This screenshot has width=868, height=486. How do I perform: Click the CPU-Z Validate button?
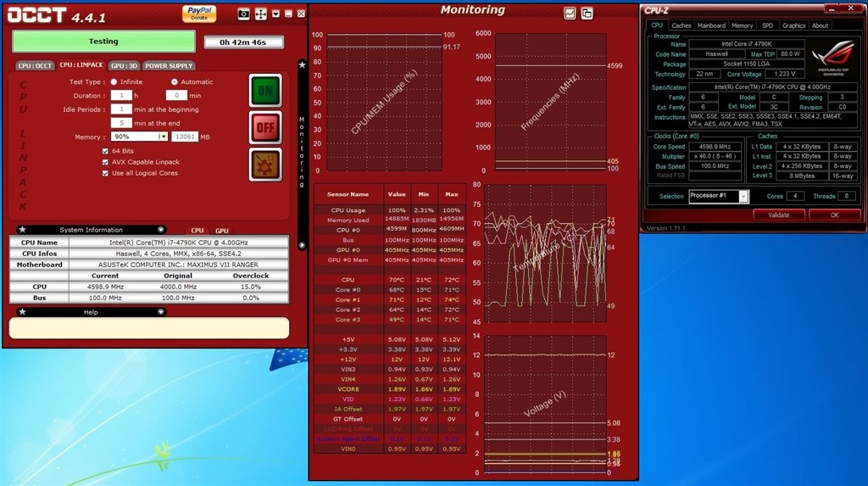[x=778, y=215]
